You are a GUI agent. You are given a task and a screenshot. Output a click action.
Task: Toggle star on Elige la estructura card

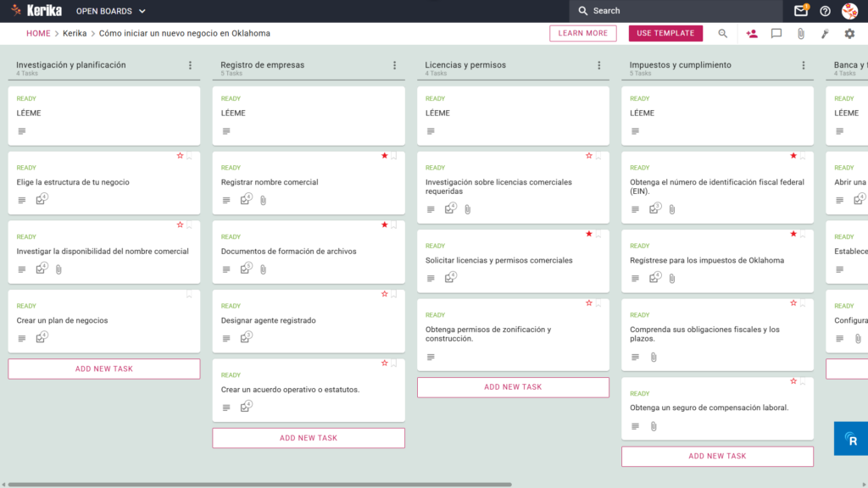click(x=180, y=156)
